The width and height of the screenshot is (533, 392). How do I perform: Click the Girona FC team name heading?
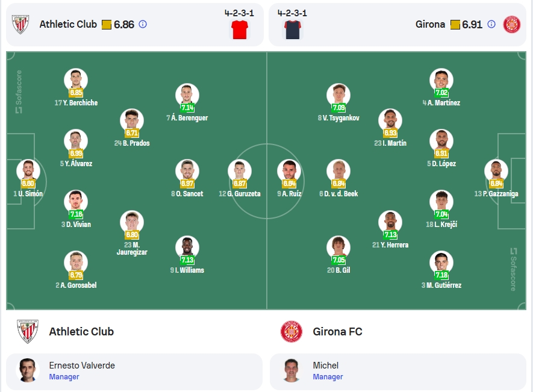tap(337, 331)
